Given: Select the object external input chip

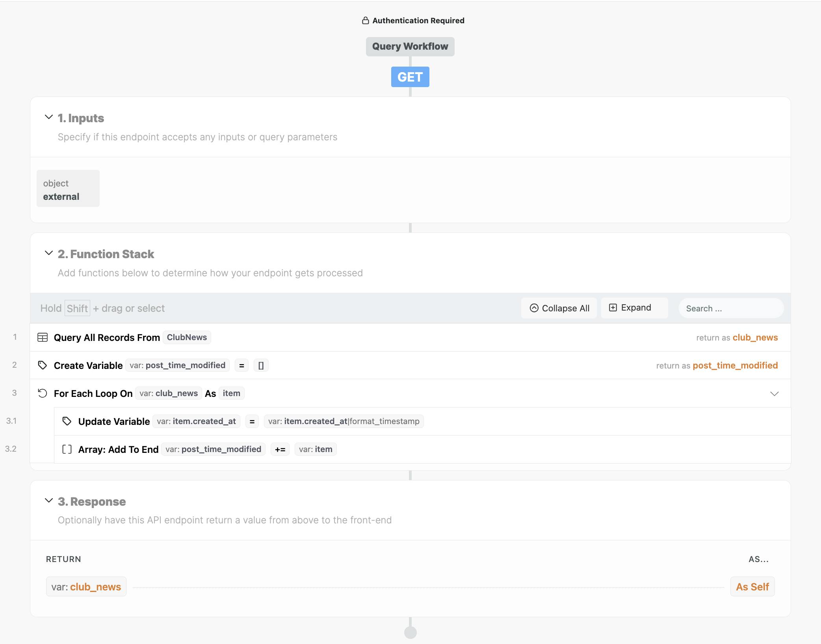Looking at the screenshot, I should [68, 188].
